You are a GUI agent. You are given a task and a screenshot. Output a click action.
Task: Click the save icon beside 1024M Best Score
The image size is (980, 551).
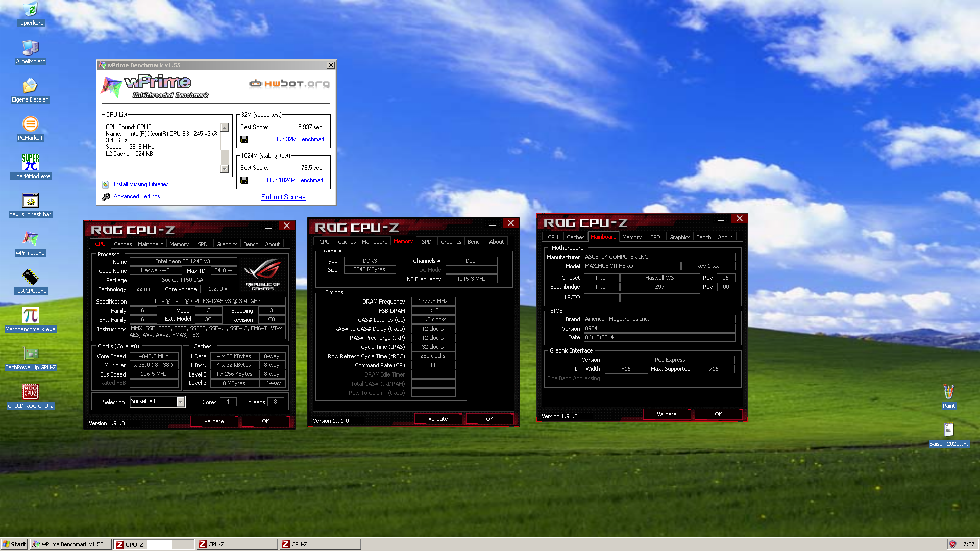coord(244,180)
